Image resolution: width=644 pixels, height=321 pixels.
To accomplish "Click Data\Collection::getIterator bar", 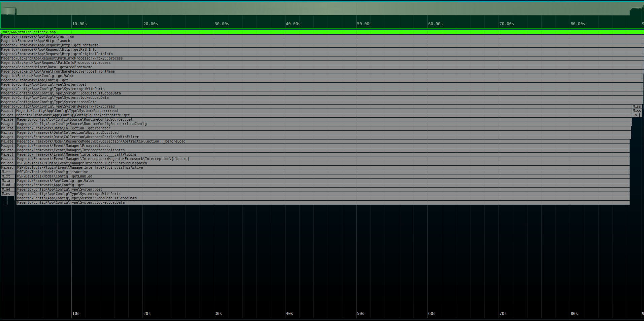I will 324,128.
